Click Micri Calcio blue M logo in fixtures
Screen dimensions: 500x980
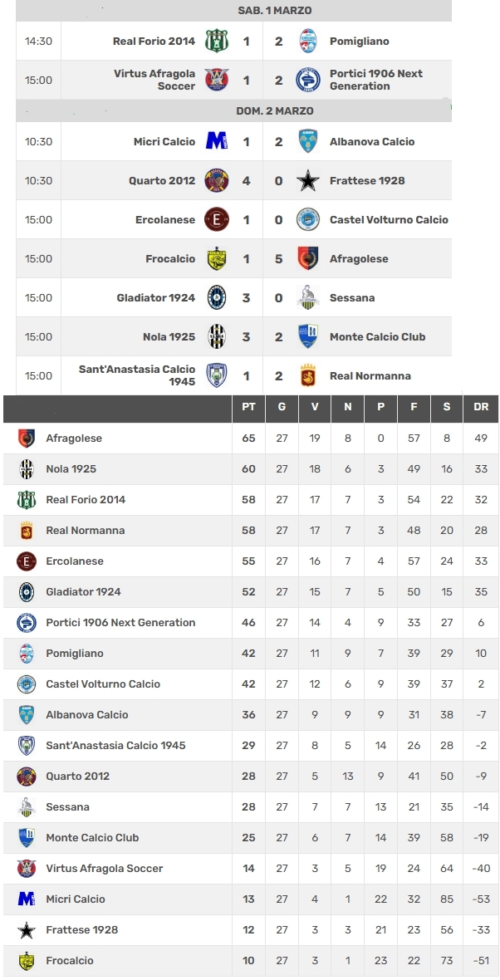click(217, 141)
